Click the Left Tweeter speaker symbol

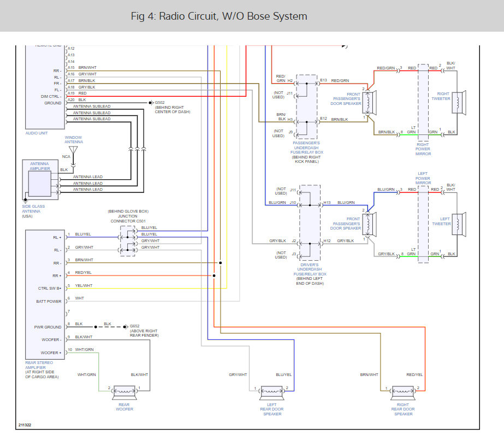point(459,225)
